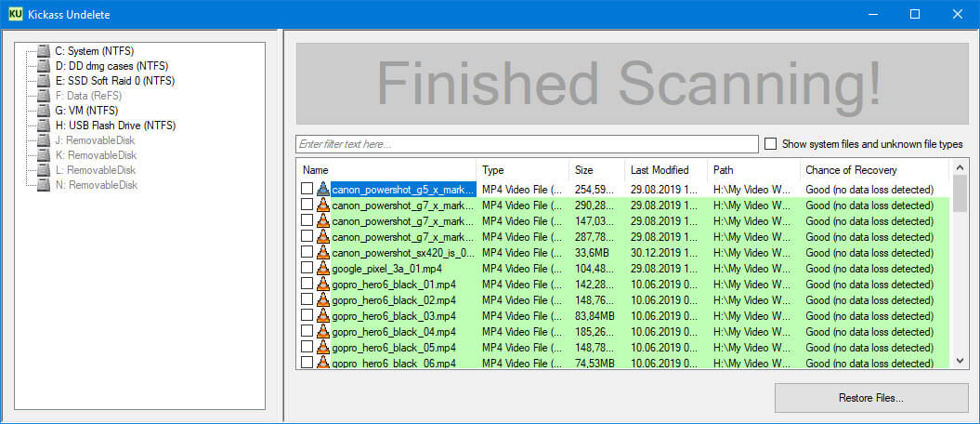This screenshot has height=424, width=980.
Task: Click the D: DD dmg cases drive icon
Action: click(44, 66)
